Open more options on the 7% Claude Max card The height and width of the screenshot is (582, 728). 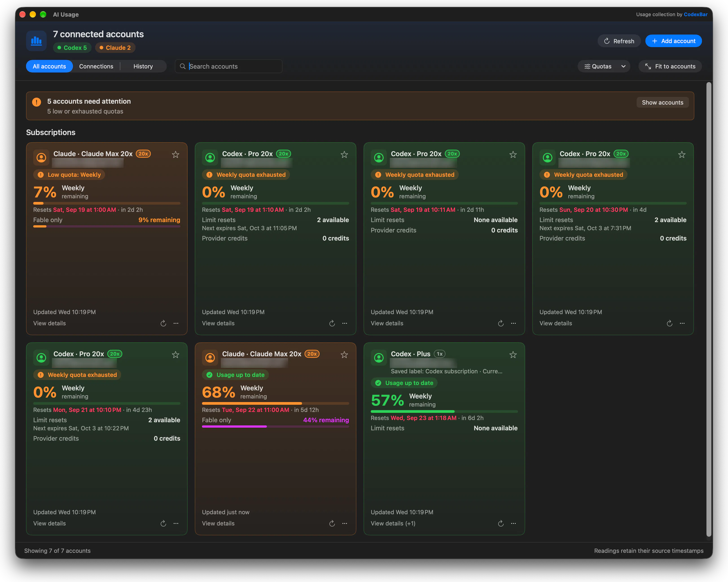(176, 323)
